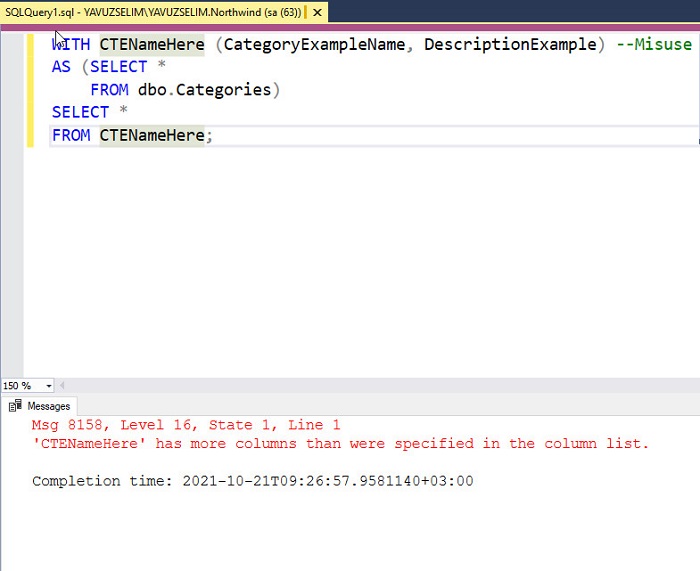700x571 pixels.
Task: Click CTENameHere in the final FROM line
Action: tap(152, 135)
